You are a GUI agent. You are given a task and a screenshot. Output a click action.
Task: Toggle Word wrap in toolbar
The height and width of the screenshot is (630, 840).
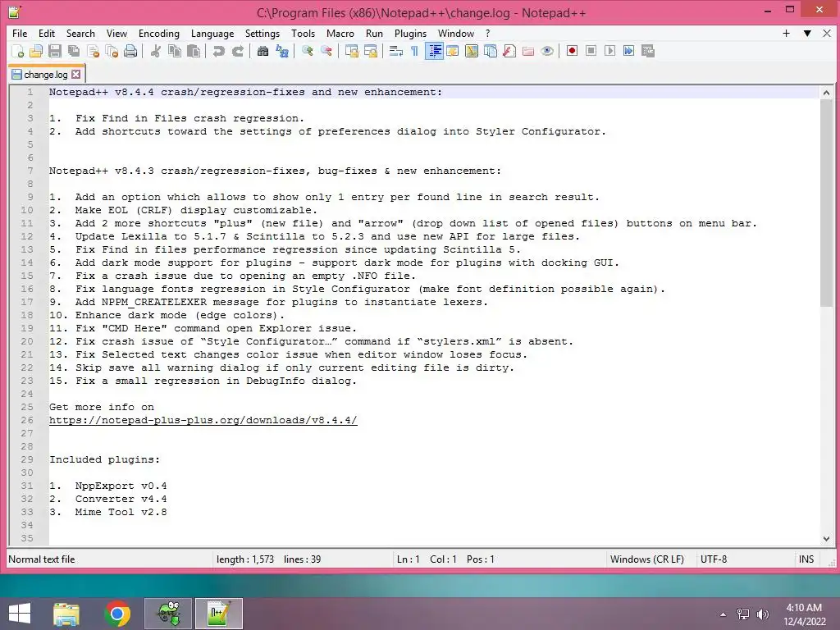tap(396, 51)
